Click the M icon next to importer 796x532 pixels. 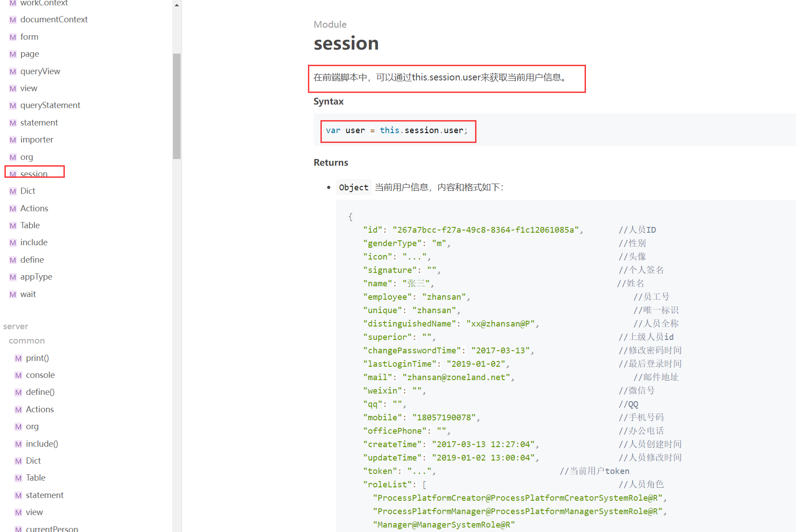click(13, 140)
